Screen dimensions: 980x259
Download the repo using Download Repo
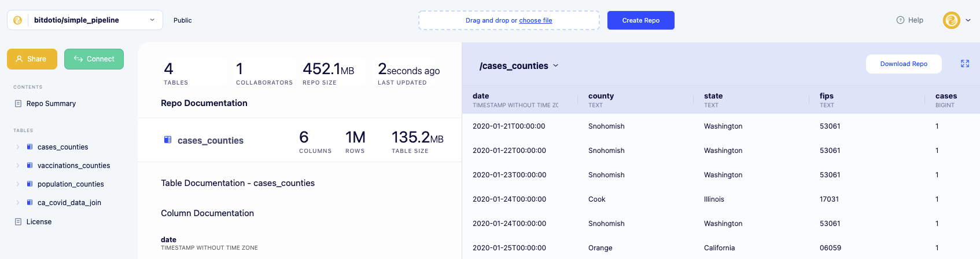click(x=903, y=64)
